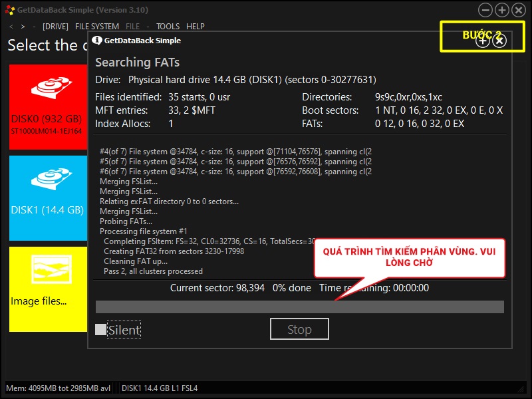532x399 pixels.
Task: Click the dialog info icon beside GetDataBack Simple
Action: click(x=97, y=41)
